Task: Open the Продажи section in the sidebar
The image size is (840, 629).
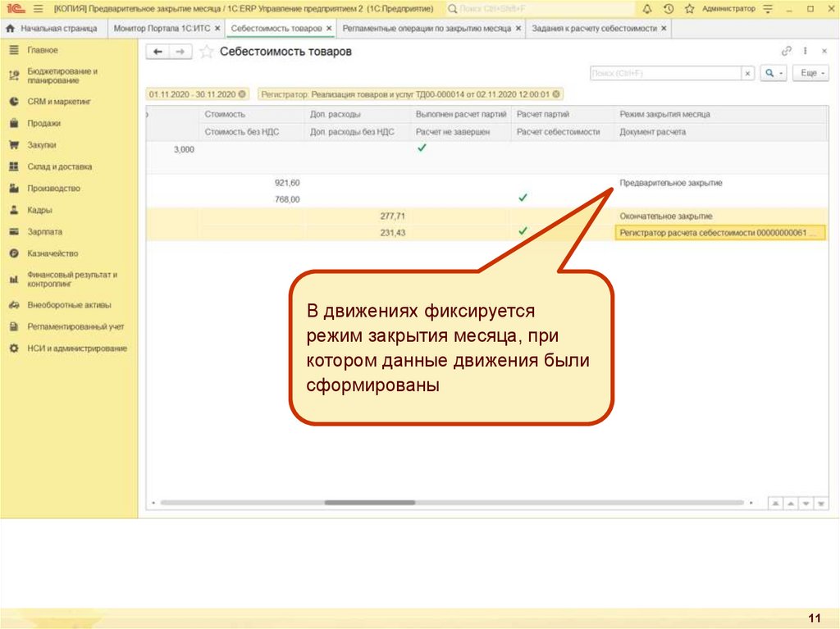Action: click(43, 123)
